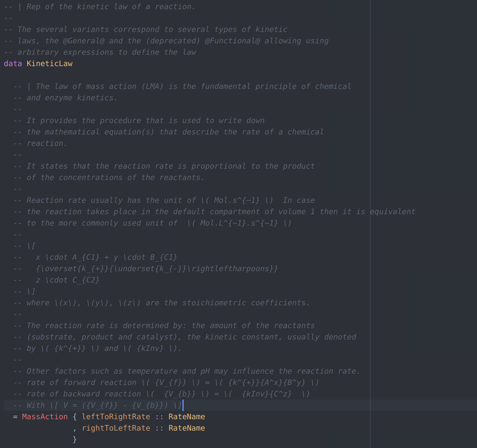
Task: Click the 'rate of forward reaction' line
Action: coord(173,383)
